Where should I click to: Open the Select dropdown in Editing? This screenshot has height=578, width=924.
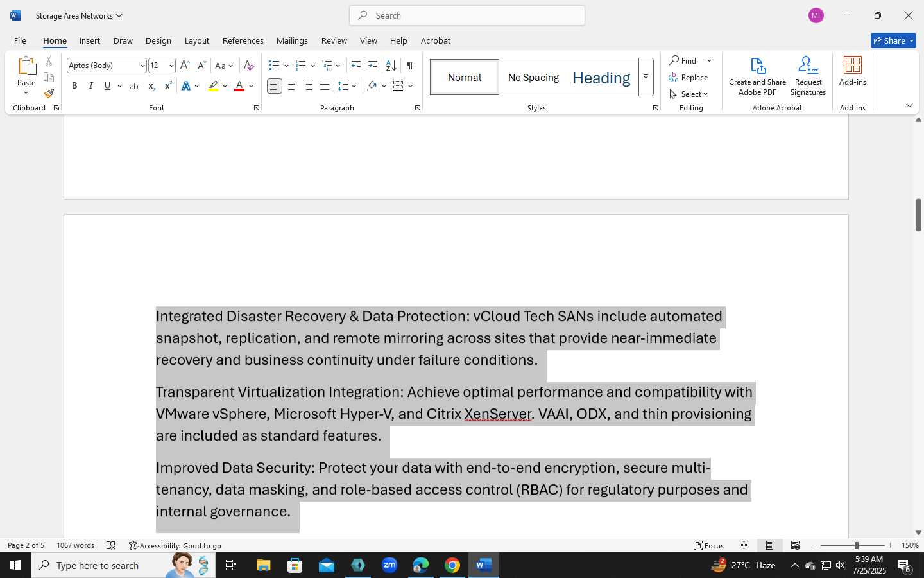point(689,94)
